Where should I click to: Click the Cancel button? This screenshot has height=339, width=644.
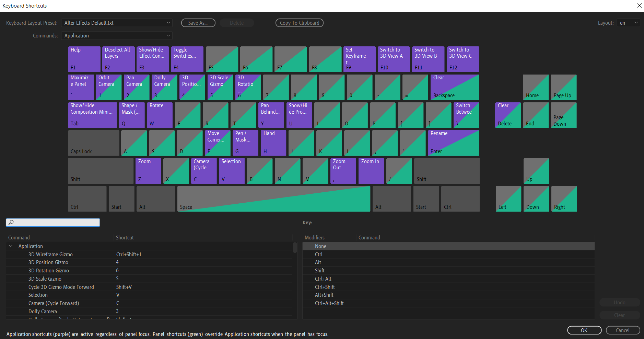(x=623, y=330)
